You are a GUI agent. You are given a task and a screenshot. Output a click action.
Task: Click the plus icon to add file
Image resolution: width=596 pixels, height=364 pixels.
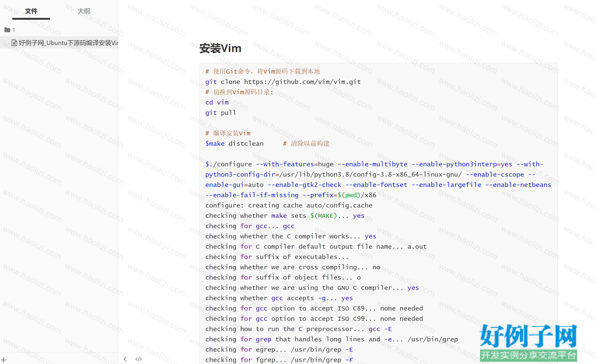(4, 360)
